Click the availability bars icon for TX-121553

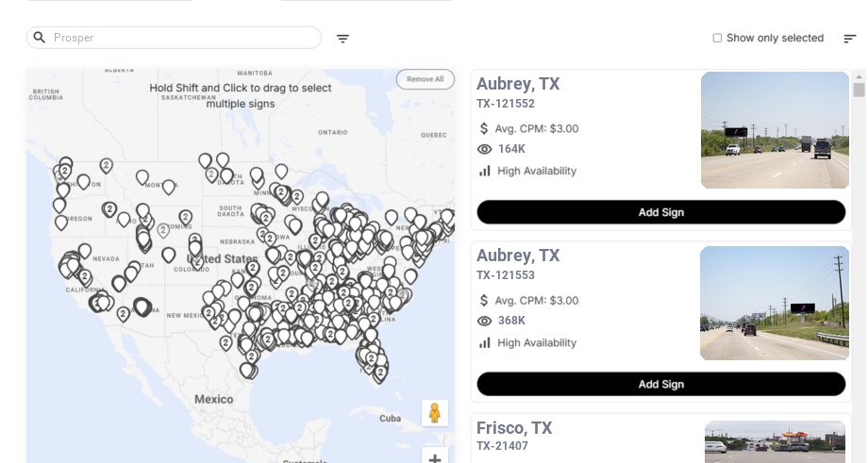coord(485,342)
